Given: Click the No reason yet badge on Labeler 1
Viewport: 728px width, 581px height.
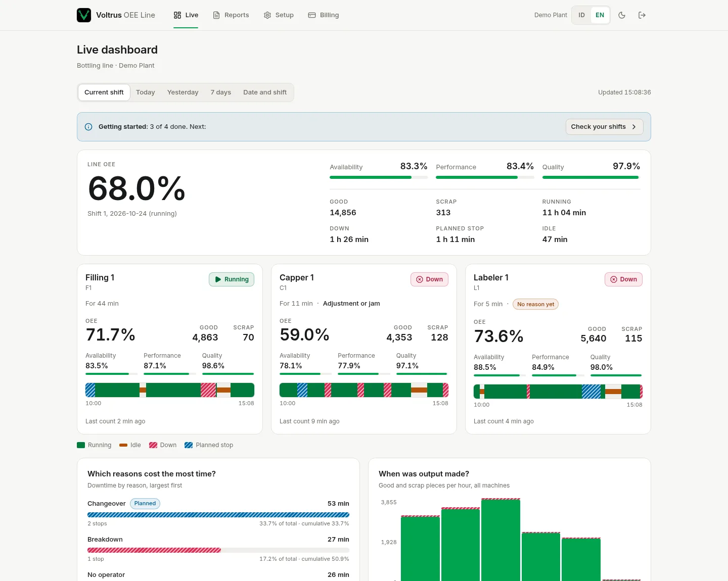Looking at the screenshot, I should (535, 304).
